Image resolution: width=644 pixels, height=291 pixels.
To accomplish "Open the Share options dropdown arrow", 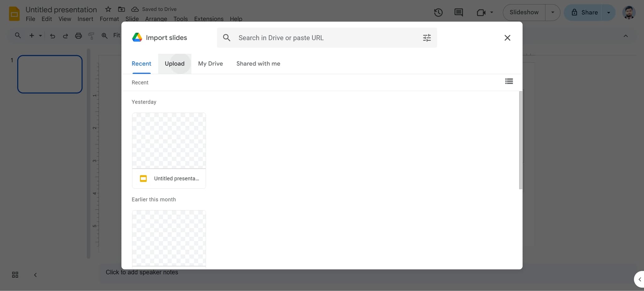I will (x=608, y=13).
